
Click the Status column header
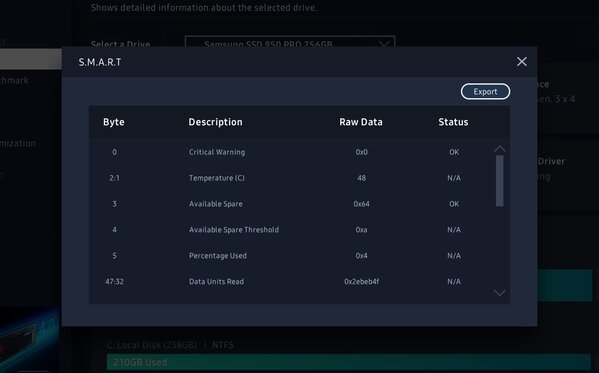[x=453, y=122]
